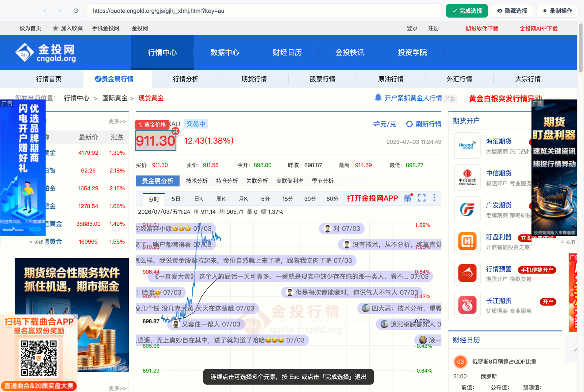Click the 行情预警 red app icon

point(467,273)
